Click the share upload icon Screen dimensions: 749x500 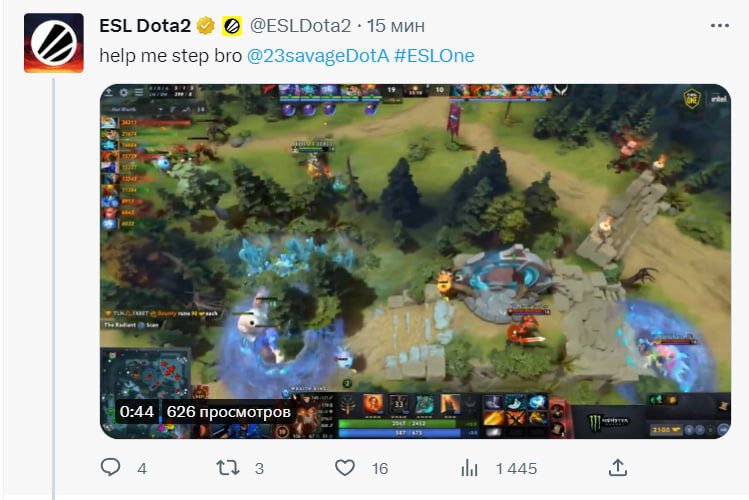(x=618, y=468)
